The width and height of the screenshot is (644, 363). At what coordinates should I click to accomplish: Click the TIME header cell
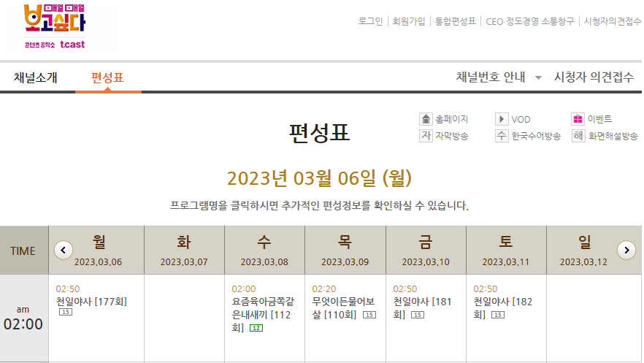point(24,250)
